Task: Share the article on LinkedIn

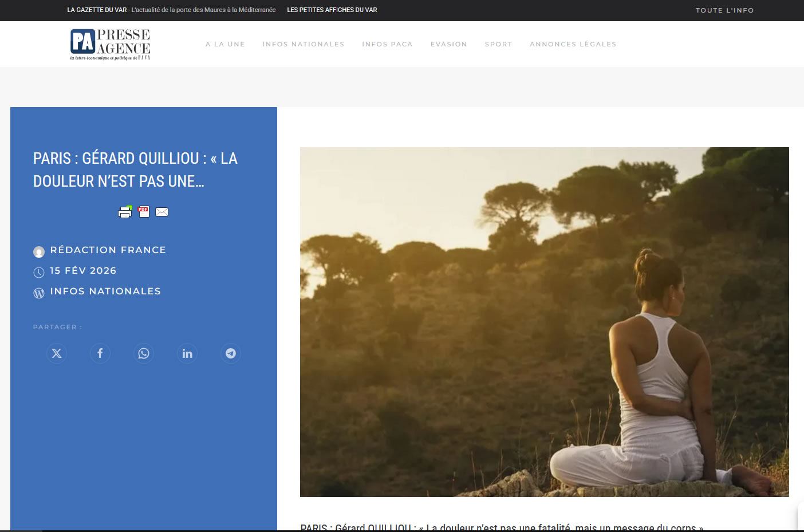Action: click(187, 353)
